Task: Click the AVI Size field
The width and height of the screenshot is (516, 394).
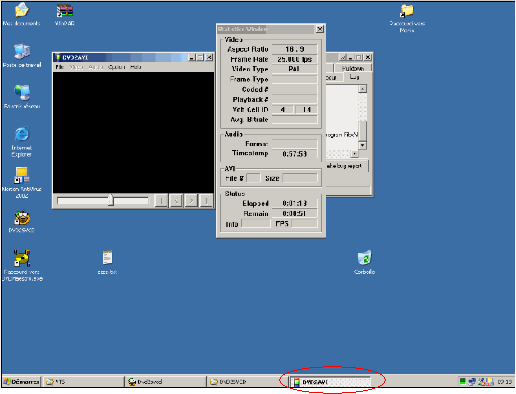Action: [300, 178]
